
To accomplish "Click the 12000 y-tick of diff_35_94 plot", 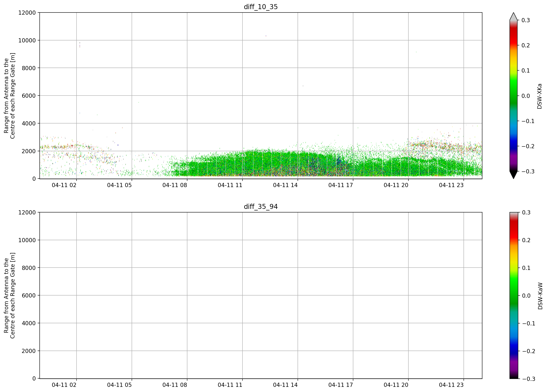I will pos(27,212).
